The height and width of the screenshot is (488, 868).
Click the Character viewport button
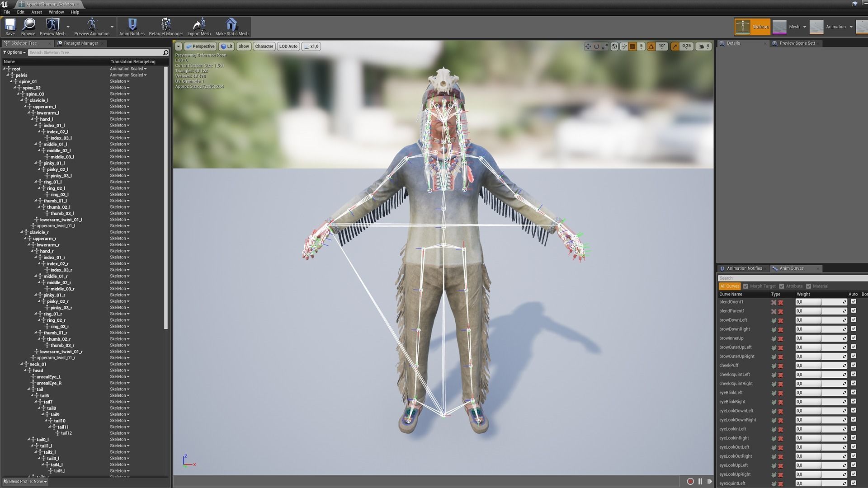tap(264, 46)
